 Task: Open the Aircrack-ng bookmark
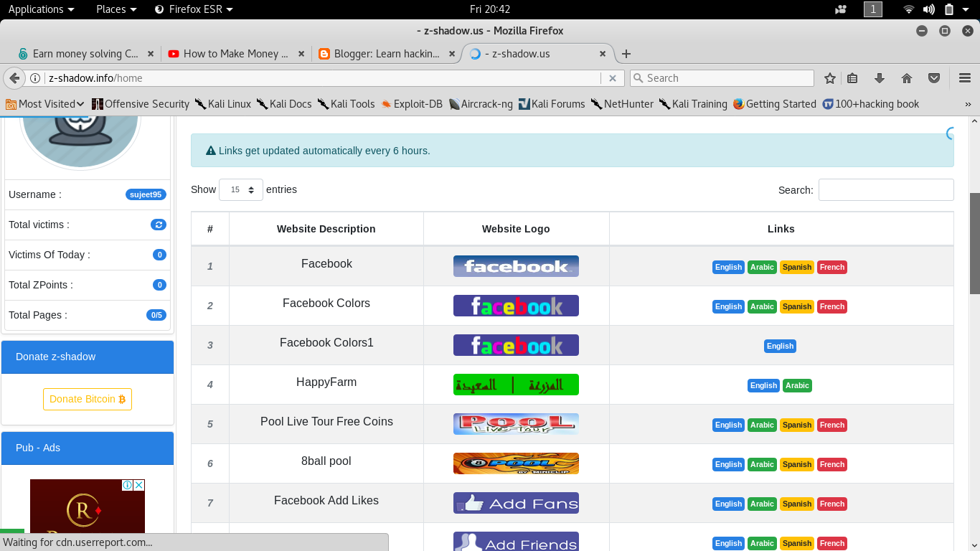pos(481,104)
